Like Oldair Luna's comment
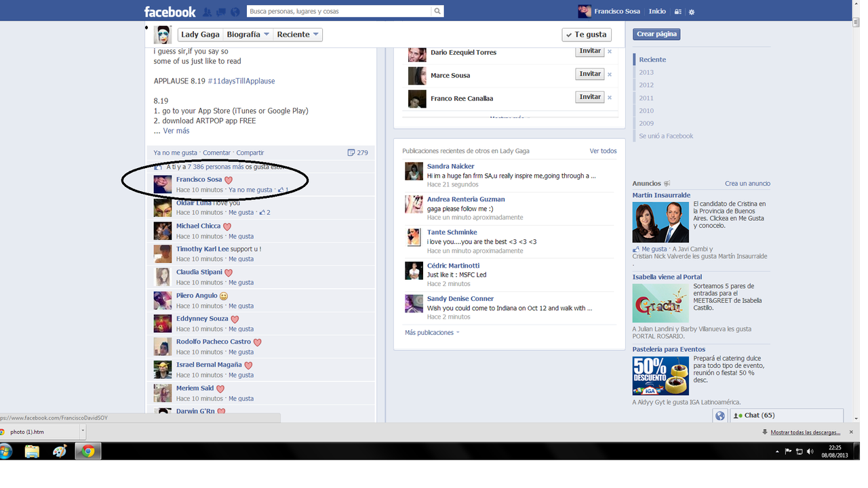This screenshot has height=488, width=868. (241, 213)
